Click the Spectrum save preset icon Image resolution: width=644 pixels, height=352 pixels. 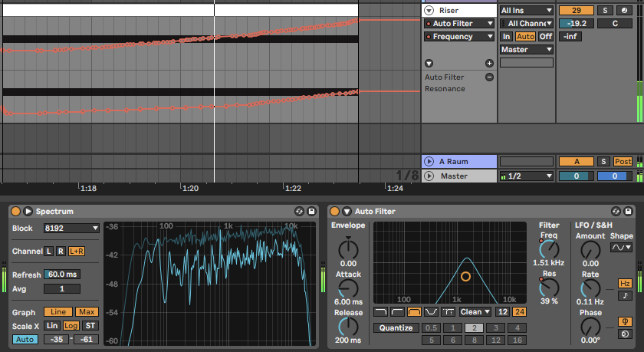pos(311,211)
